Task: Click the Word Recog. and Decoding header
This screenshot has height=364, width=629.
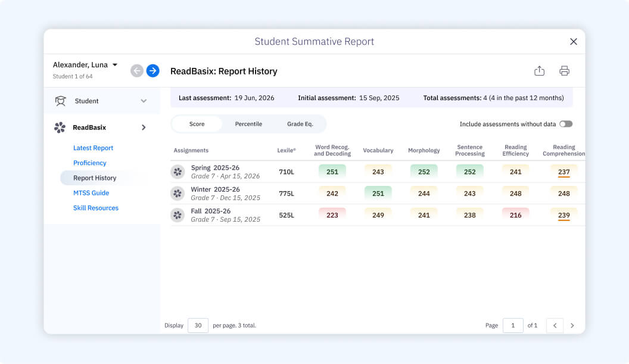Action: (332, 151)
